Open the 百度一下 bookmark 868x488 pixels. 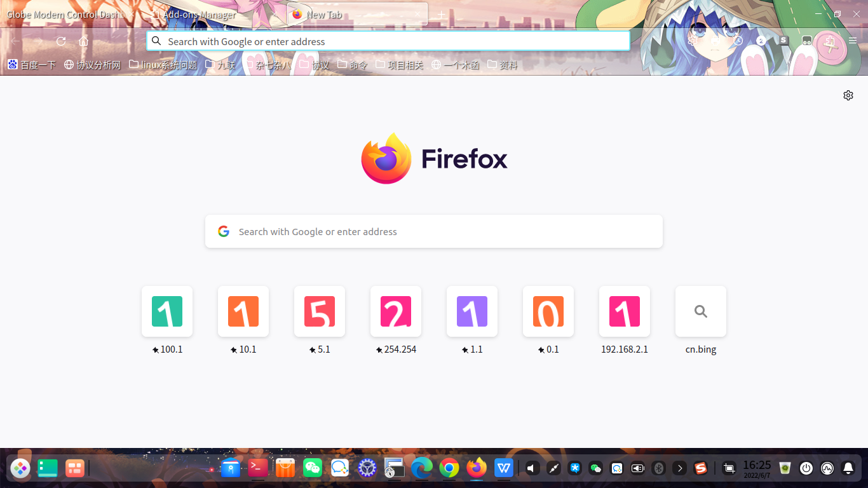click(31, 64)
